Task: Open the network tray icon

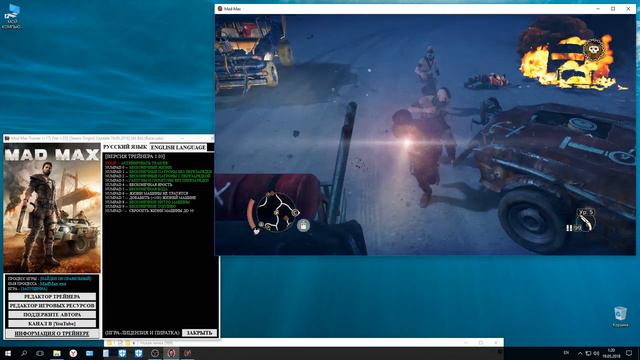Action: (588, 353)
